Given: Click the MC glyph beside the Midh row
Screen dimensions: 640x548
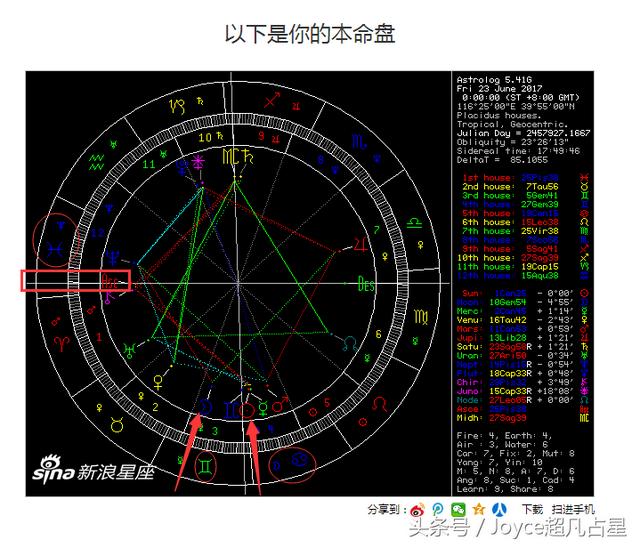Looking at the screenshot, I should pos(584,418).
